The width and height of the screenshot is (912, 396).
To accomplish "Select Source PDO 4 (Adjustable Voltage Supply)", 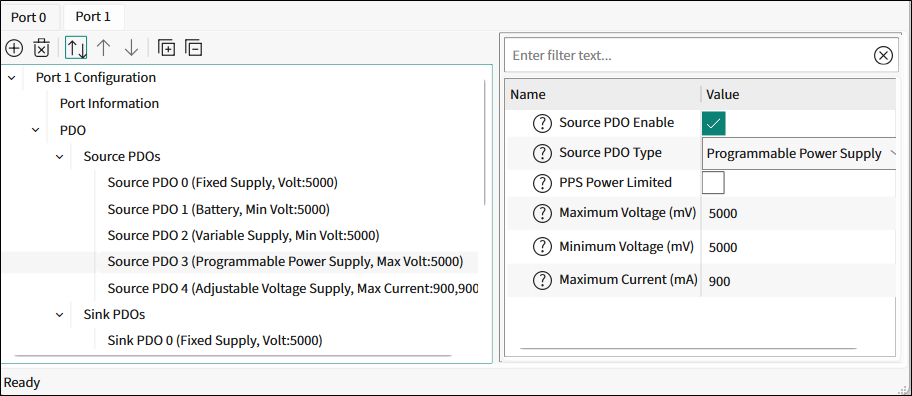I will click(x=293, y=288).
